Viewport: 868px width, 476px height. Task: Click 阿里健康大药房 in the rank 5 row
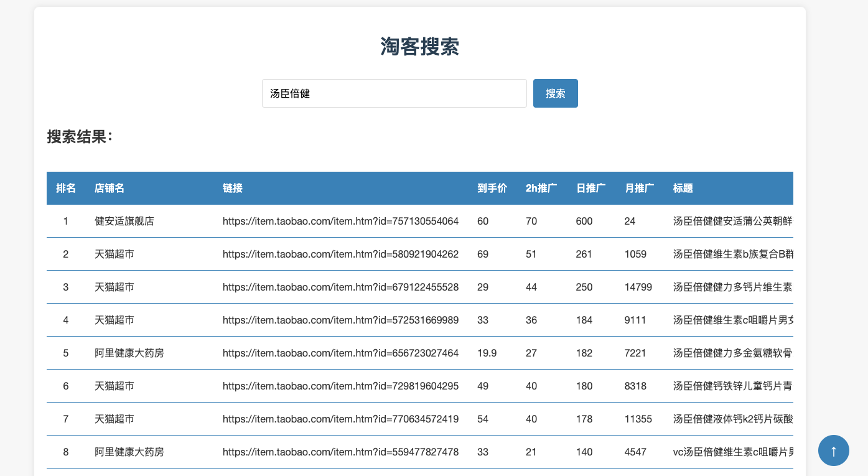coord(129,353)
